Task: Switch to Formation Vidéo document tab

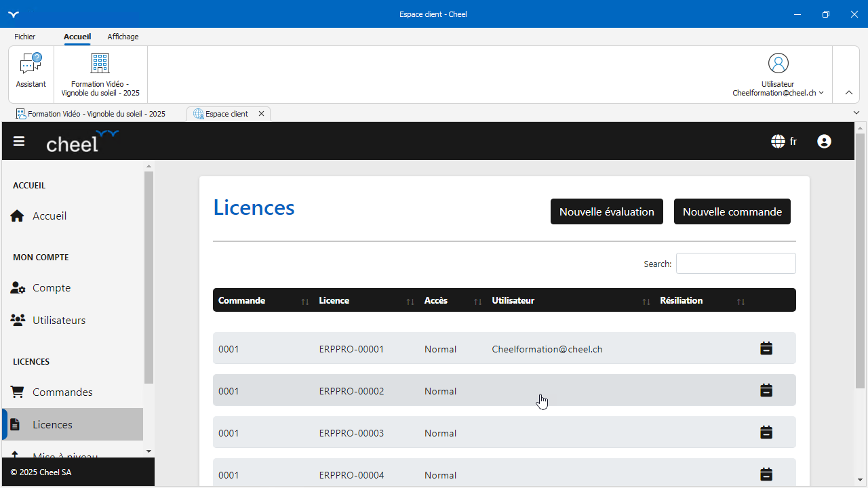Action: tap(91, 114)
